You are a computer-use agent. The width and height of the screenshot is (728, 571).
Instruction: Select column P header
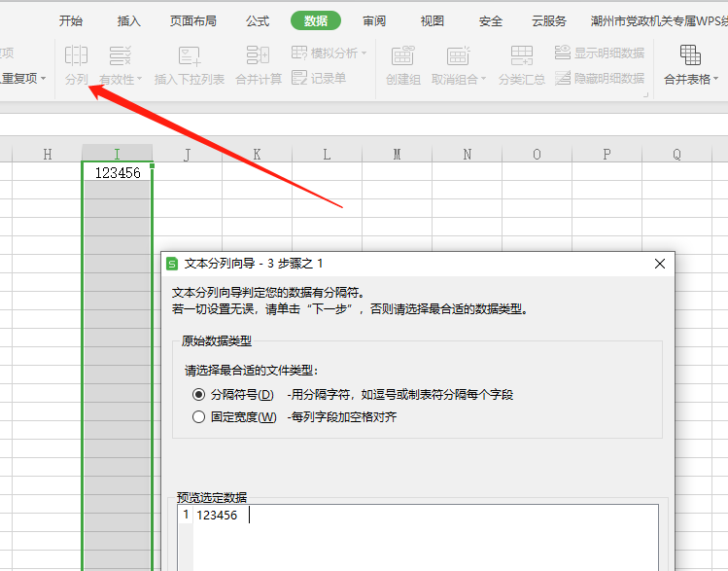point(607,154)
